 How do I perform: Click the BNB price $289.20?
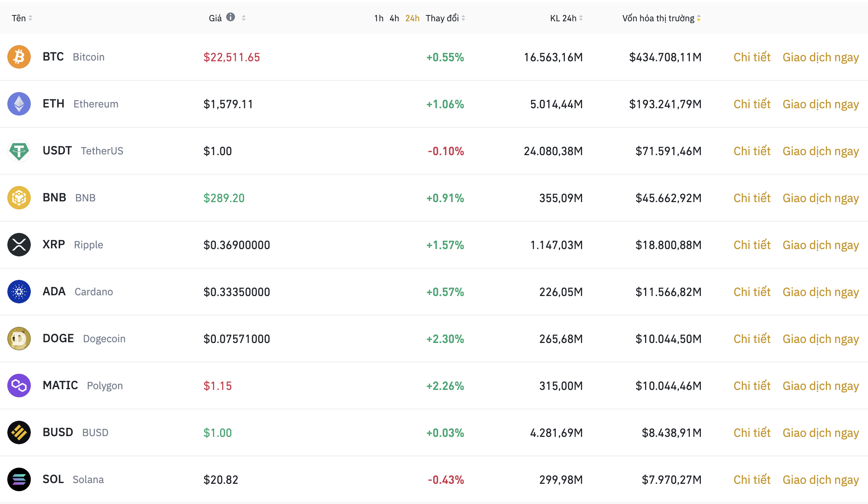pyautogui.click(x=224, y=198)
